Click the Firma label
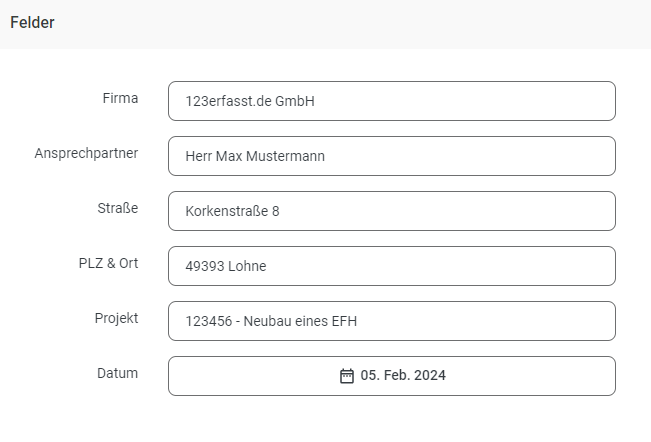This screenshot has width=651, height=442. point(120,98)
